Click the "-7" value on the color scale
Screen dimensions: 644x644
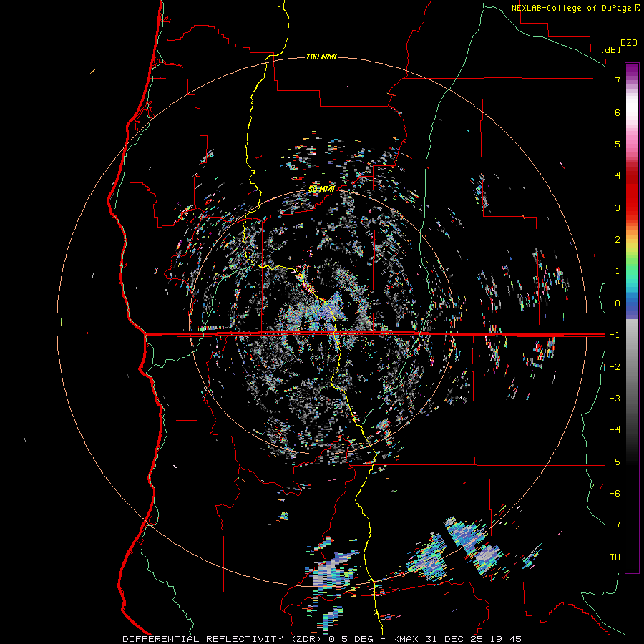click(x=615, y=525)
